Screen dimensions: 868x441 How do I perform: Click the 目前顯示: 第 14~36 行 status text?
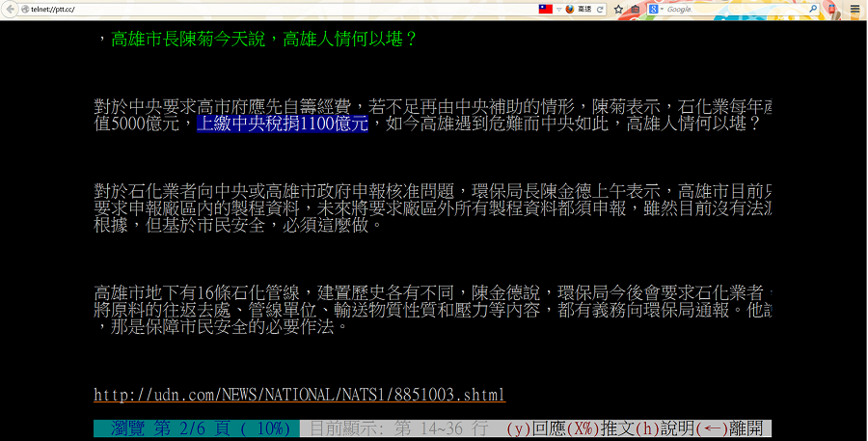(x=398, y=428)
